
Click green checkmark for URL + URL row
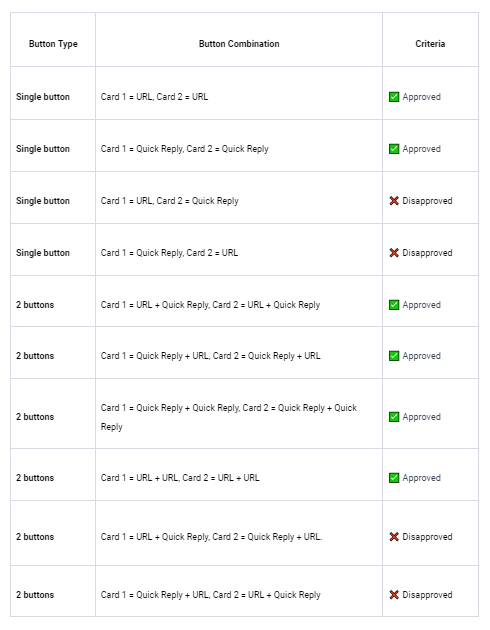tap(394, 478)
